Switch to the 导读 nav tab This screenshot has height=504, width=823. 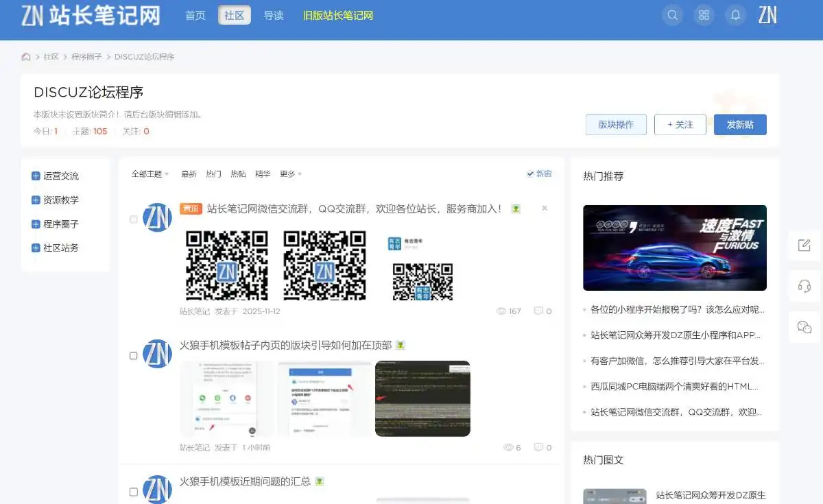(274, 15)
